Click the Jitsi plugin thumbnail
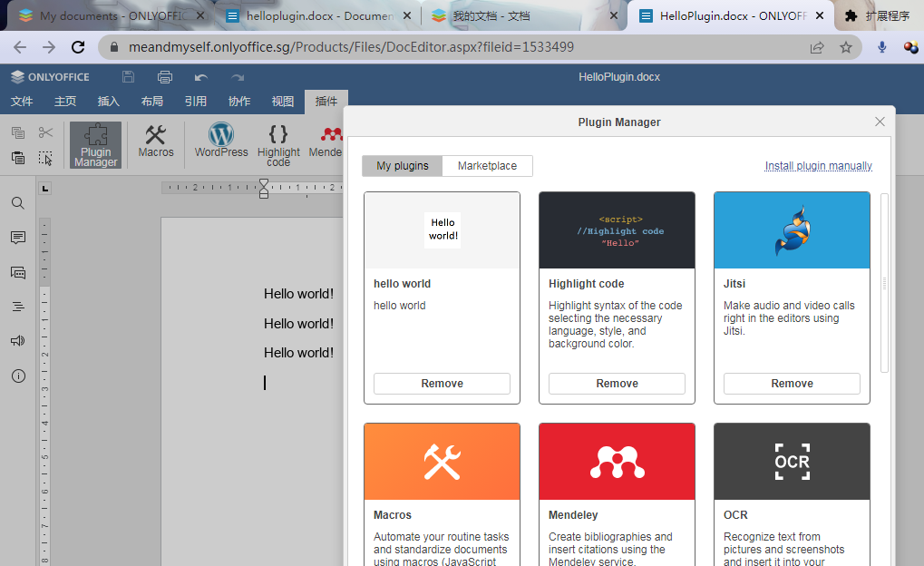The height and width of the screenshot is (566, 924). pos(792,230)
